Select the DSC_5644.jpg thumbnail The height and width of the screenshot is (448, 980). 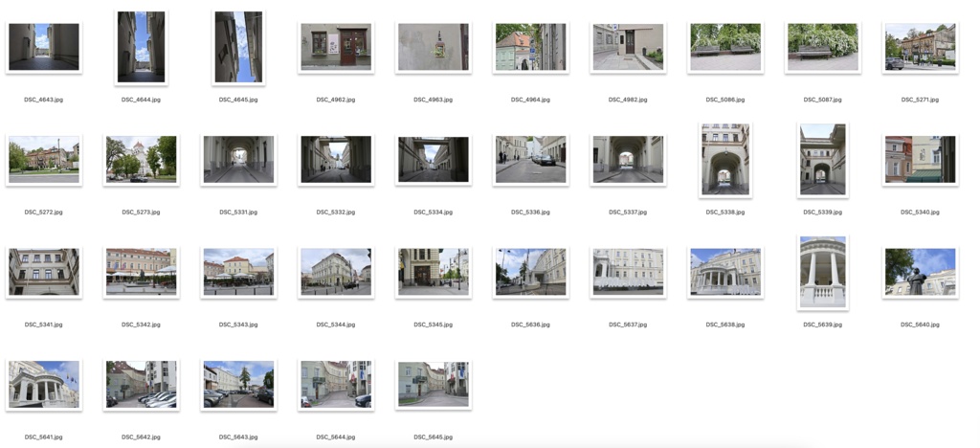pyautogui.click(x=336, y=384)
